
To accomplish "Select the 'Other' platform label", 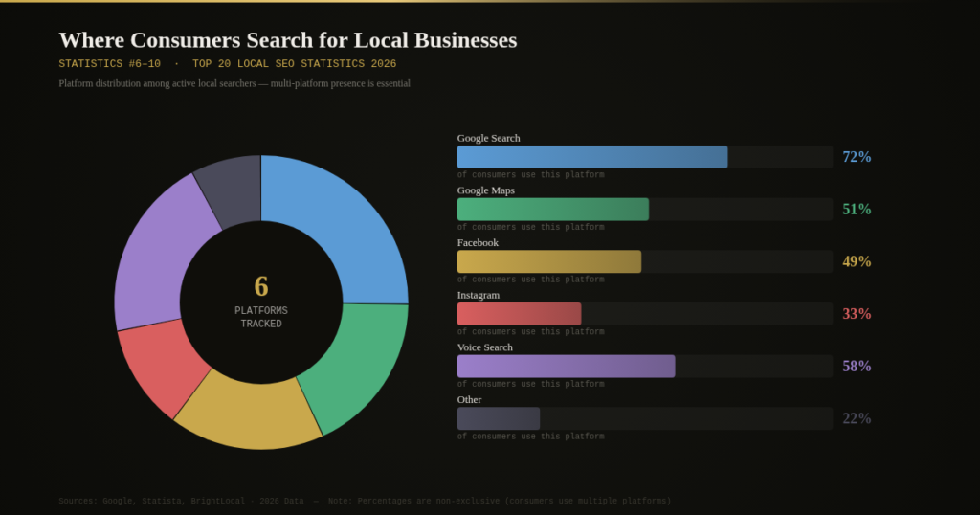I will tap(469, 400).
